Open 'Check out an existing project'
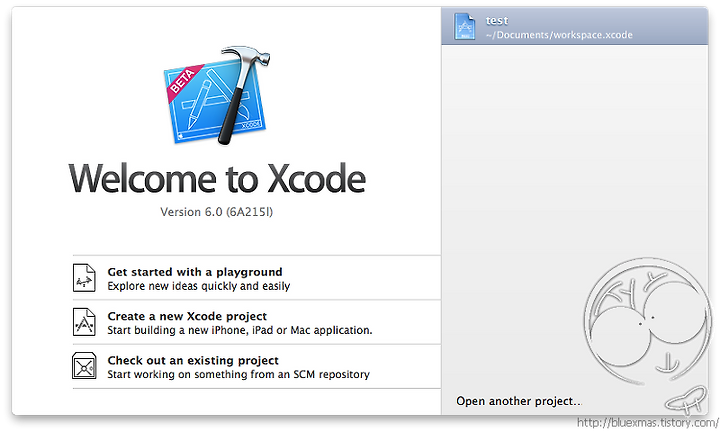This screenshot has width=720, height=432. click(256, 366)
